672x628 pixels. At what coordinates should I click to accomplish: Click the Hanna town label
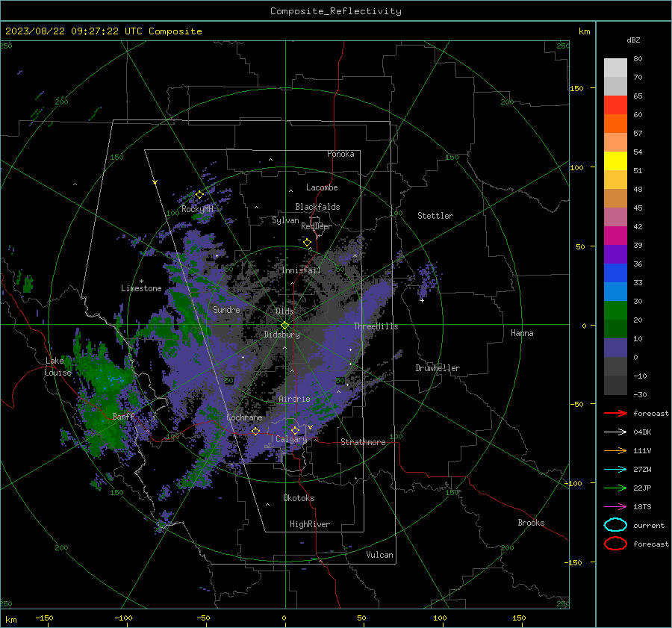pos(522,333)
